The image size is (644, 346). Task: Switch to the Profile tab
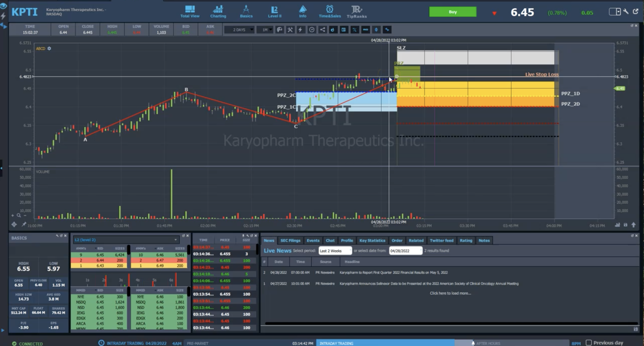pos(347,240)
